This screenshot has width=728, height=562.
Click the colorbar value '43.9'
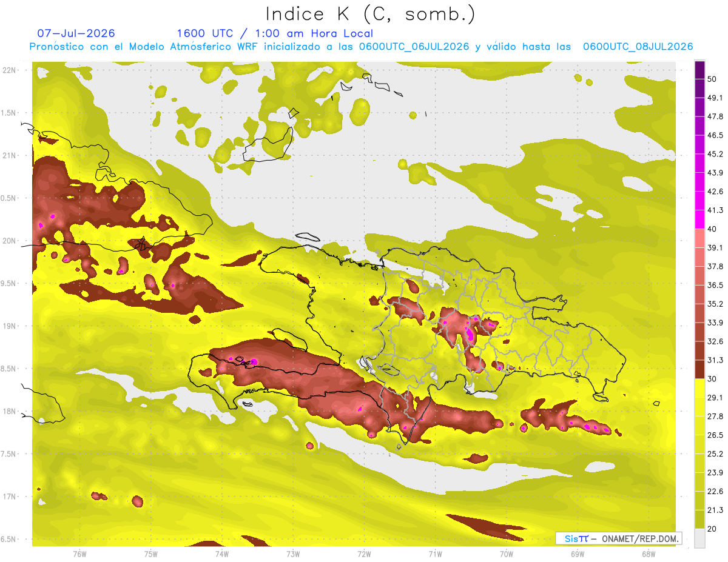pos(715,173)
